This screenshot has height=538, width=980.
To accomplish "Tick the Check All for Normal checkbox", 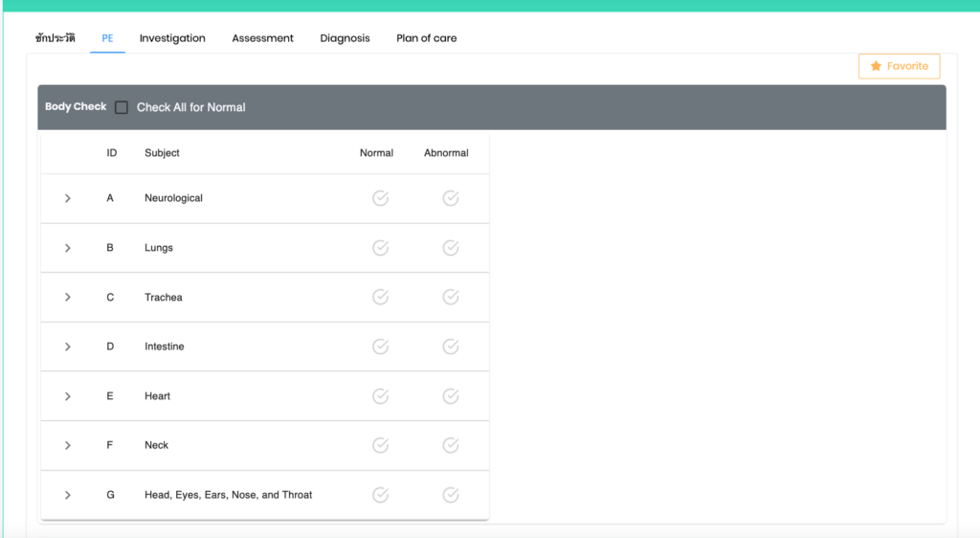I will 122,107.
